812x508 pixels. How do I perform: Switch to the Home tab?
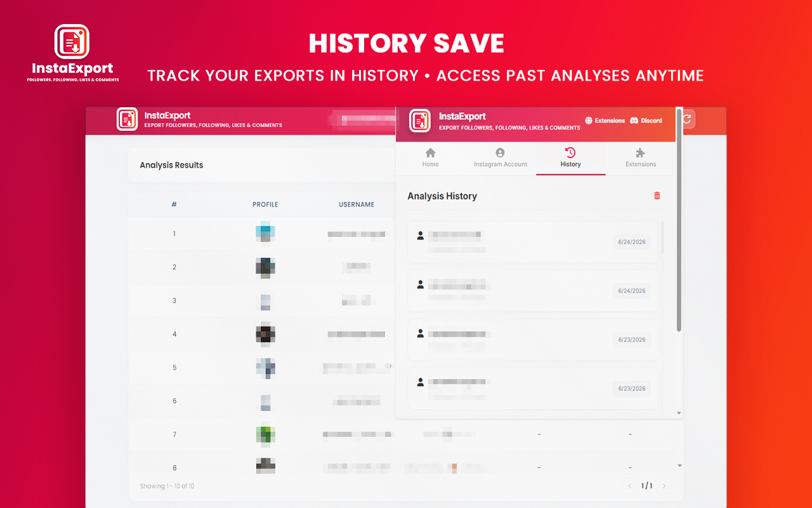(x=430, y=157)
